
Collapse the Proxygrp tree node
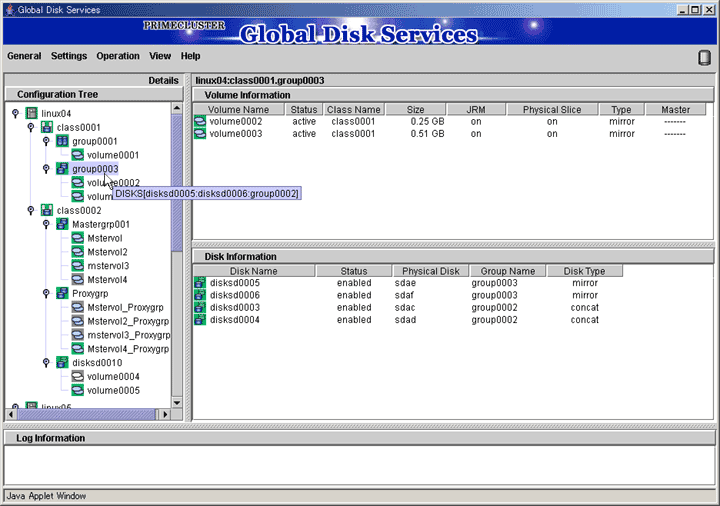46,292
